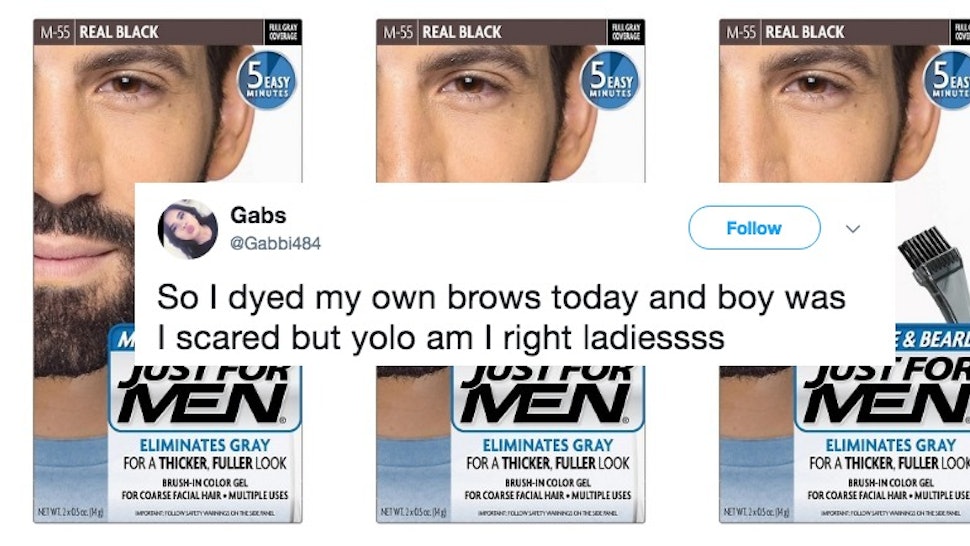Click the left box's M-55 Real Black header
Image resolution: width=970 pixels, height=546 pixels.
click(x=100, y=32)
